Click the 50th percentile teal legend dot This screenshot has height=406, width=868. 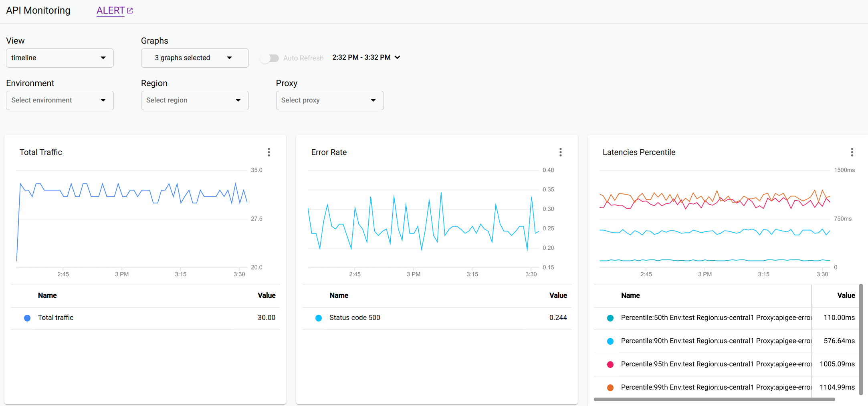pos(610,318)
